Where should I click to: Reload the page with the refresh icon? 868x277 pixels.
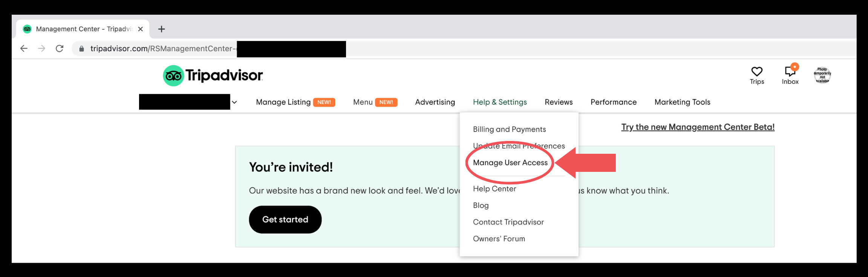pos(60,49)
